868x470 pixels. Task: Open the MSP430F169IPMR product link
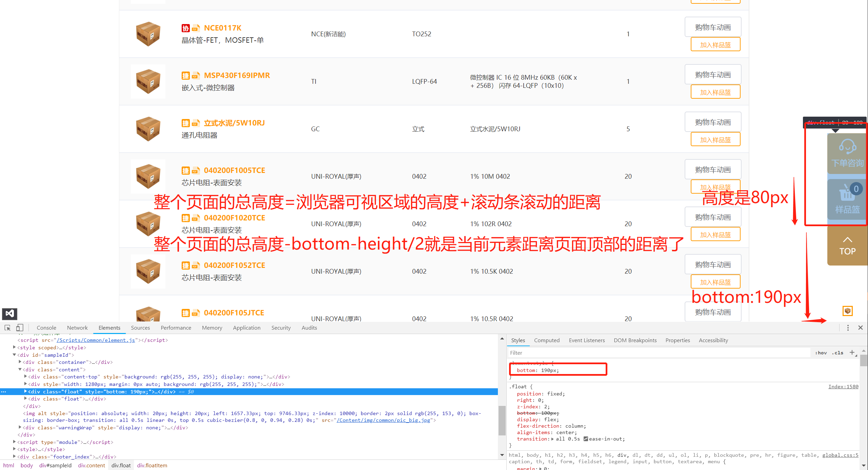click(x=237, y=75)
